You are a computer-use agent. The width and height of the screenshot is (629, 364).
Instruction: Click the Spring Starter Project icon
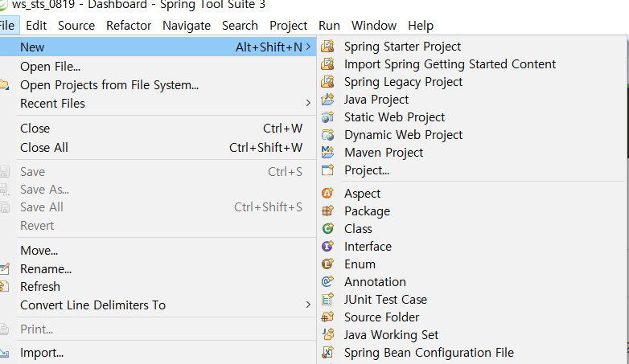click(x=327, y=47)
